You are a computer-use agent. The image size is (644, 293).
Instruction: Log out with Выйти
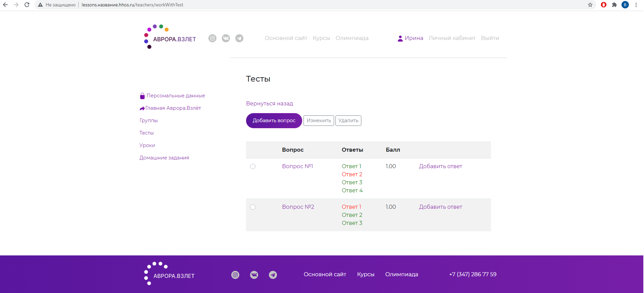[490, 38]
